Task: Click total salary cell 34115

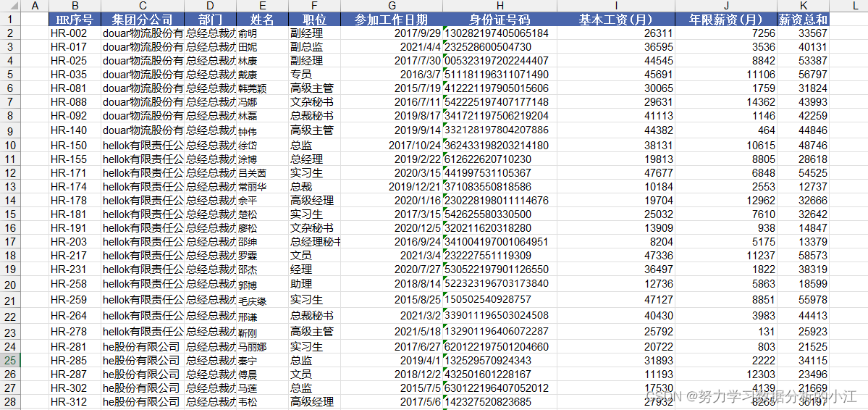Action: pyautogui.click(x=804, y=360)
